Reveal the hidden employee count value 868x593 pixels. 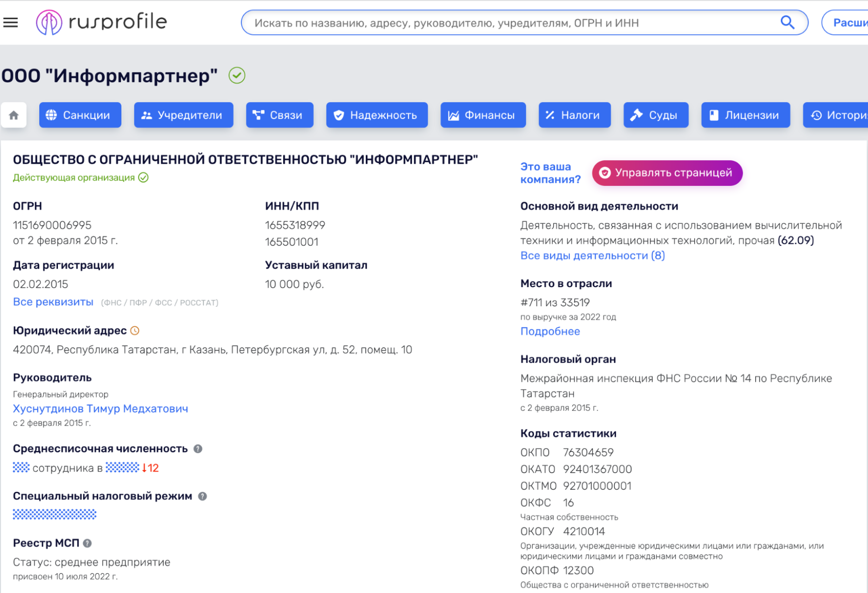point(21,468)
